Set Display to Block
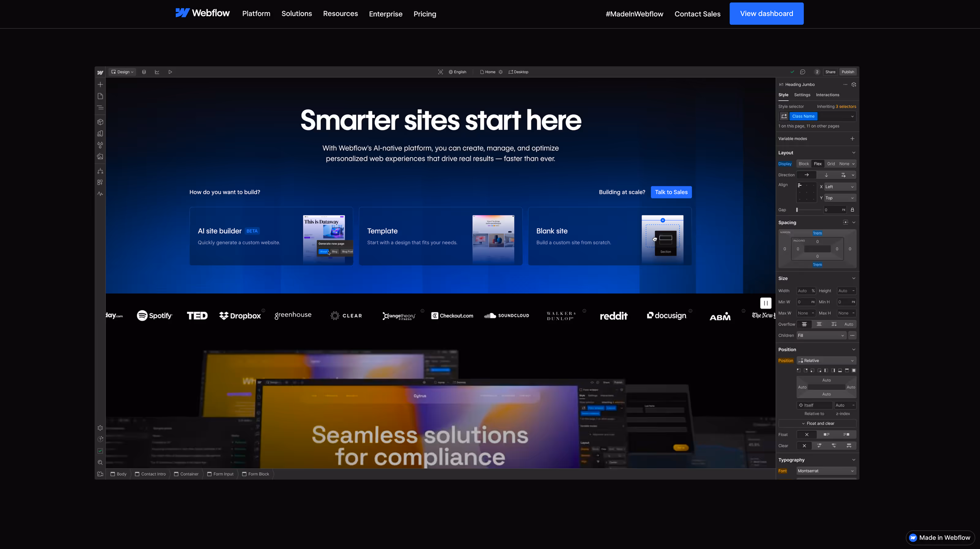Viewport: 980px width, 549px height. pos(804,164)
